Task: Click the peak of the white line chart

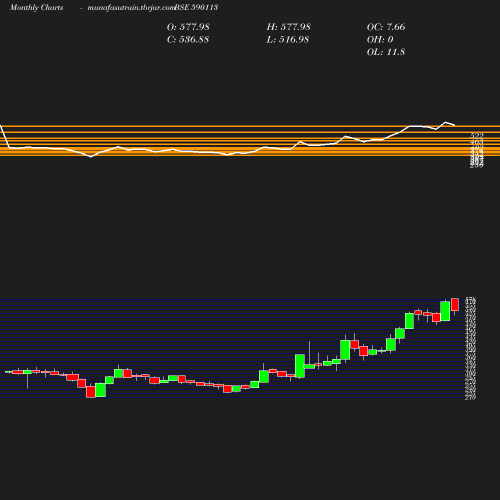Action: click(446, 122)
